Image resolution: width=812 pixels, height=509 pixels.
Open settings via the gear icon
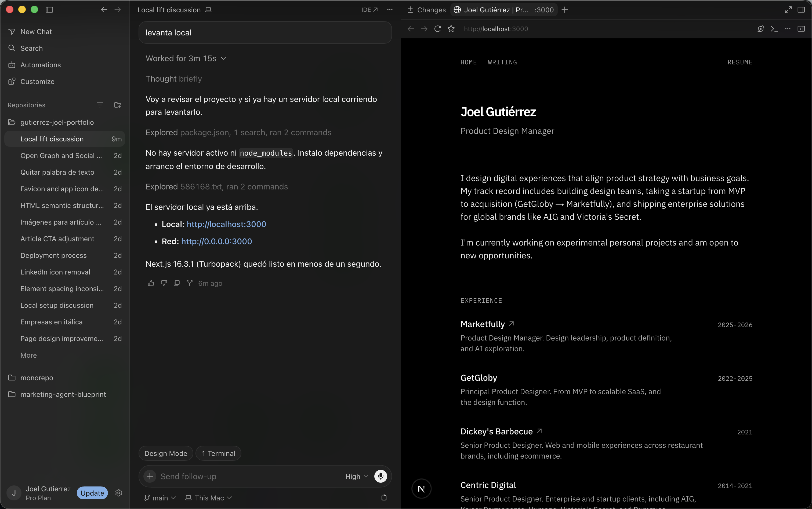tap(118, 493)
